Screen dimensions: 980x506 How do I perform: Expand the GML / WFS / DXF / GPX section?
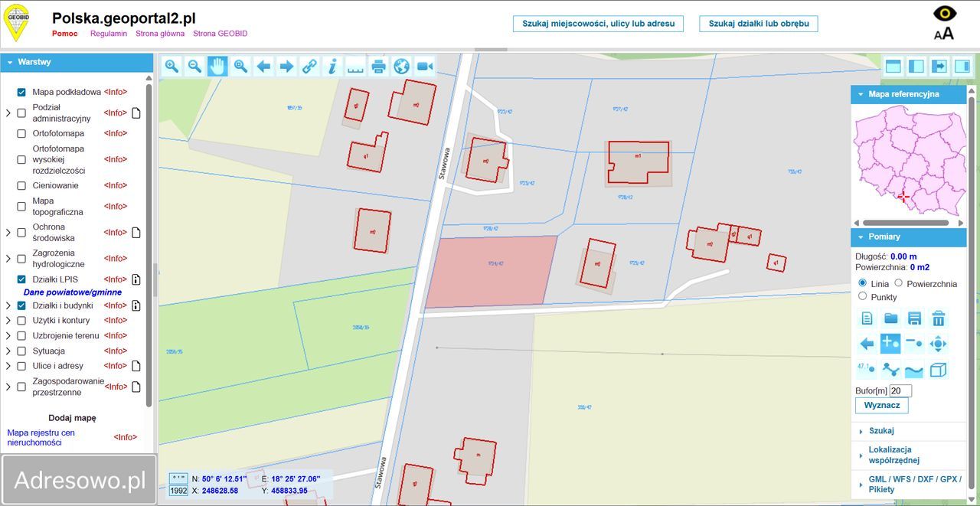coord(909,484)
